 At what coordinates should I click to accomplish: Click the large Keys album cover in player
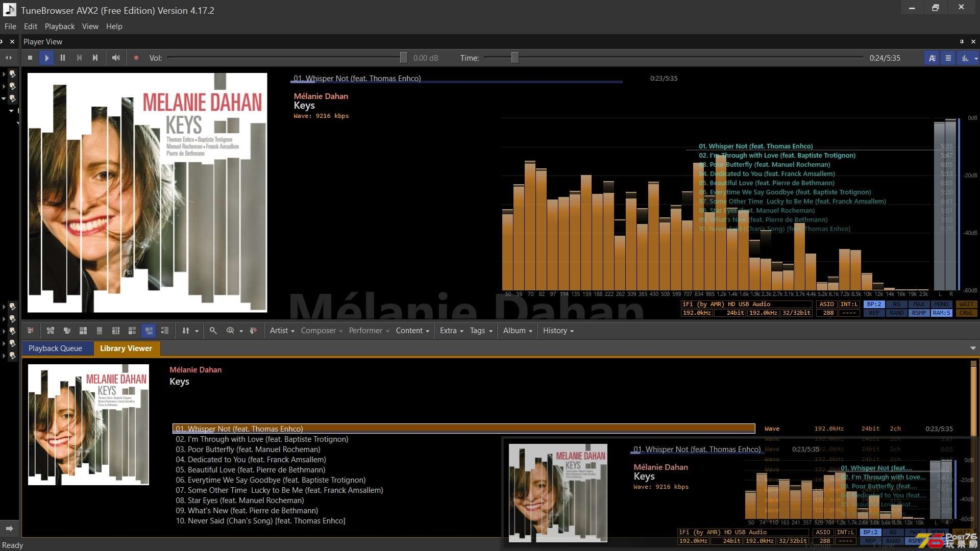point(147,192)
